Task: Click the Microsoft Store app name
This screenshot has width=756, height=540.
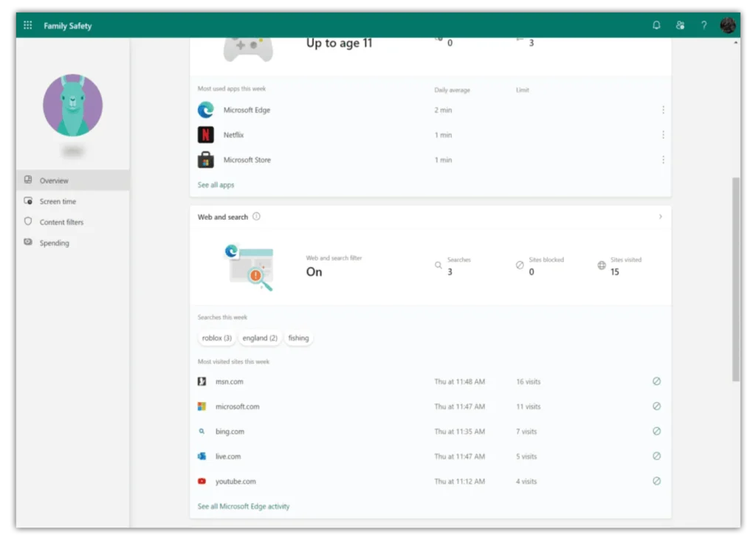Action: [x=247, y=160]
